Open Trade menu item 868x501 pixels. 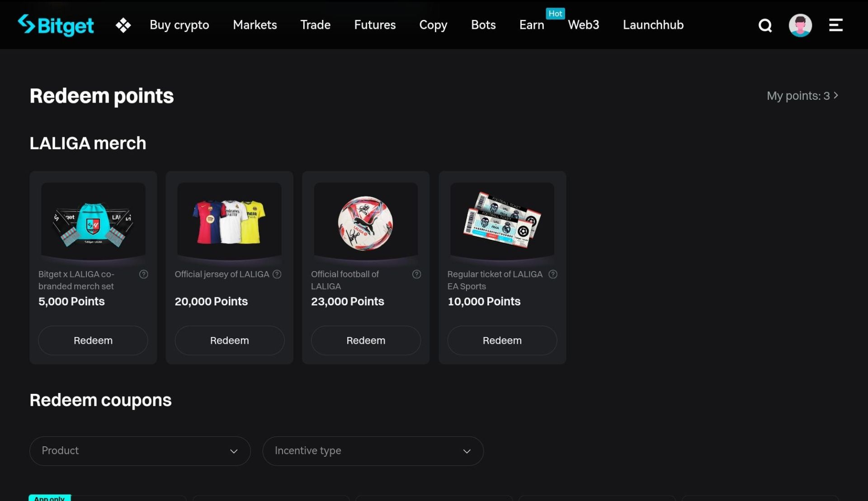(316, 25)
